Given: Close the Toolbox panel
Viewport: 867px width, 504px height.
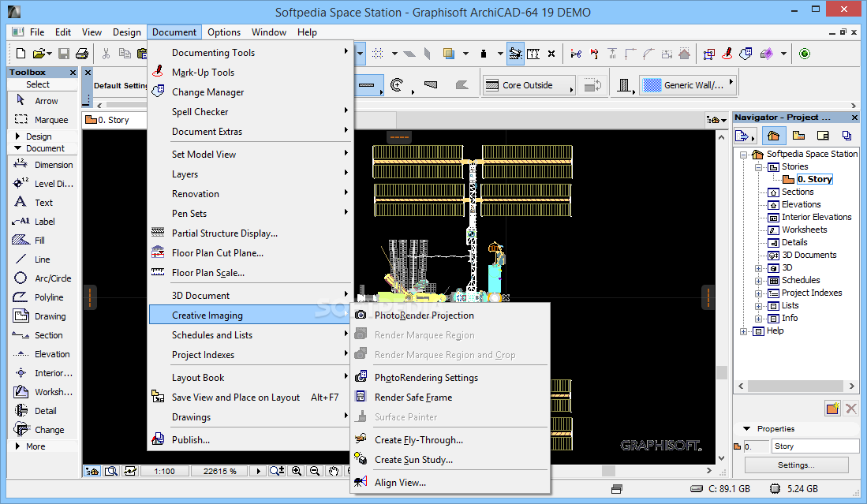Looking at the screenshot, I should point(73,73).
